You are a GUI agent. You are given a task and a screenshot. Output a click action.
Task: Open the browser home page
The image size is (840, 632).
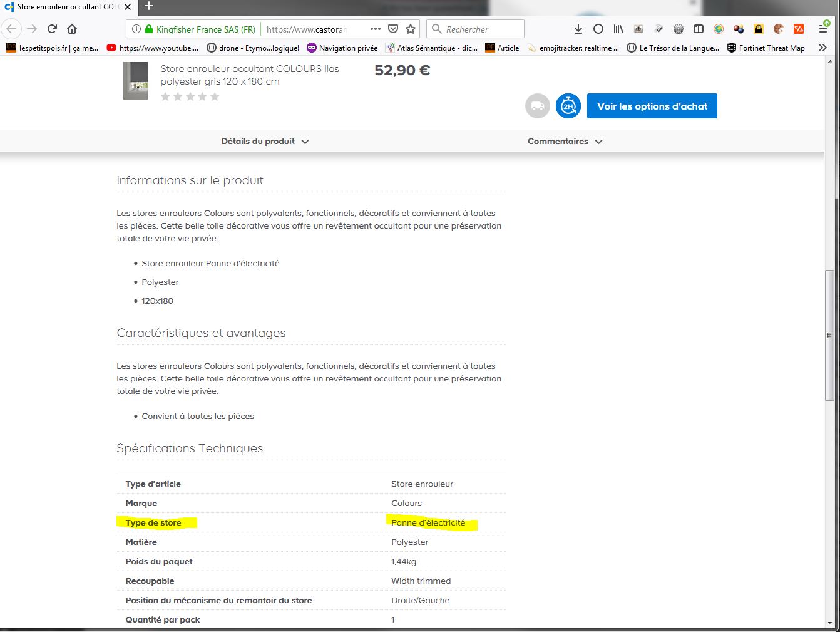(x=72, y=29)
